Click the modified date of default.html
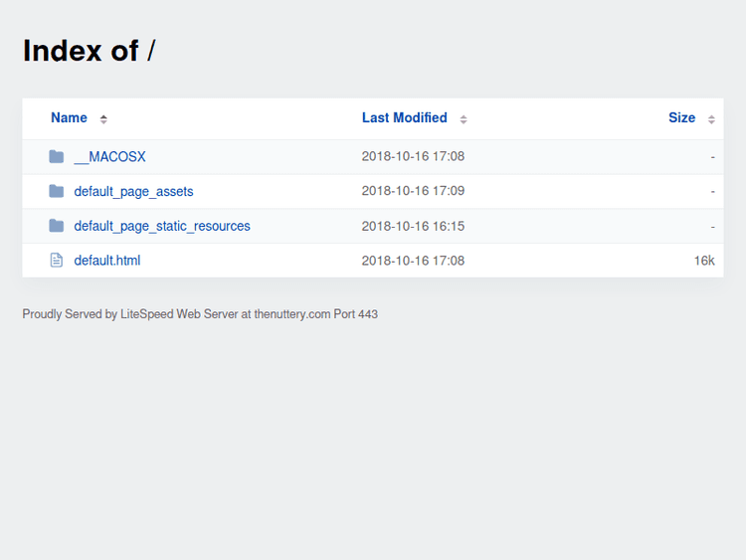Image resolution: width=746 pixels, height=560 pixels. [x=413, y=261]
